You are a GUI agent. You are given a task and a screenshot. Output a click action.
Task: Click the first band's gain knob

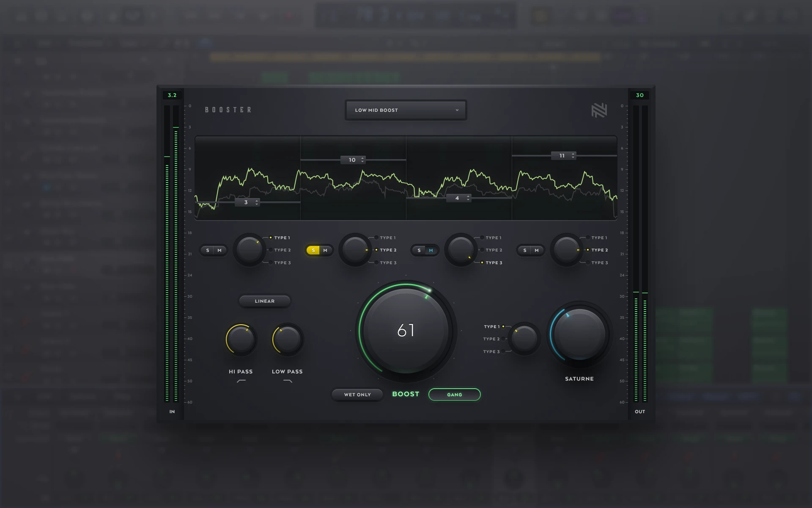250,250
